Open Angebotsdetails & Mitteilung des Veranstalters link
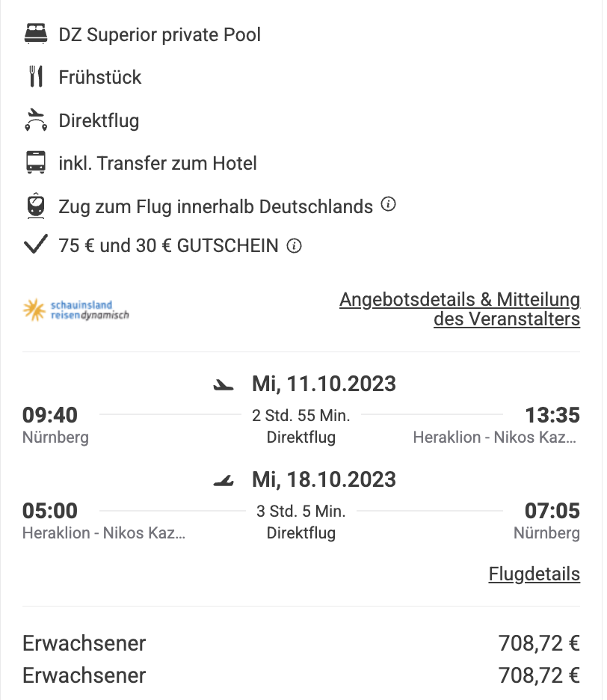 460,309
